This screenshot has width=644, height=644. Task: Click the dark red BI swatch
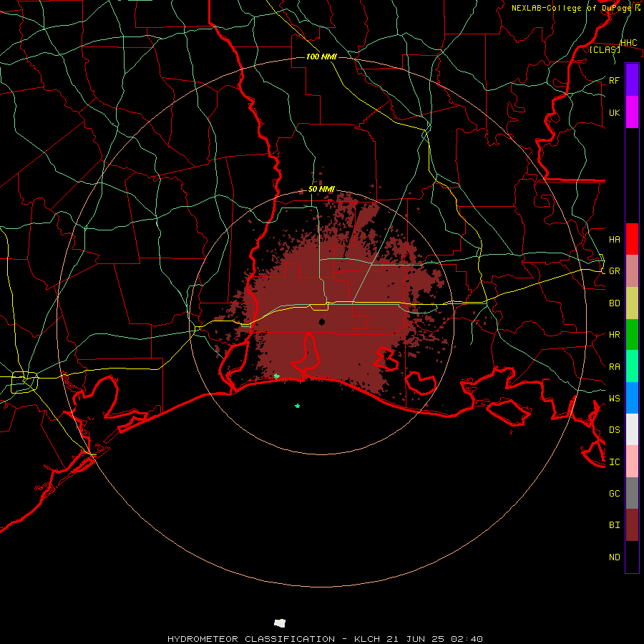click(x=632, y=525)
